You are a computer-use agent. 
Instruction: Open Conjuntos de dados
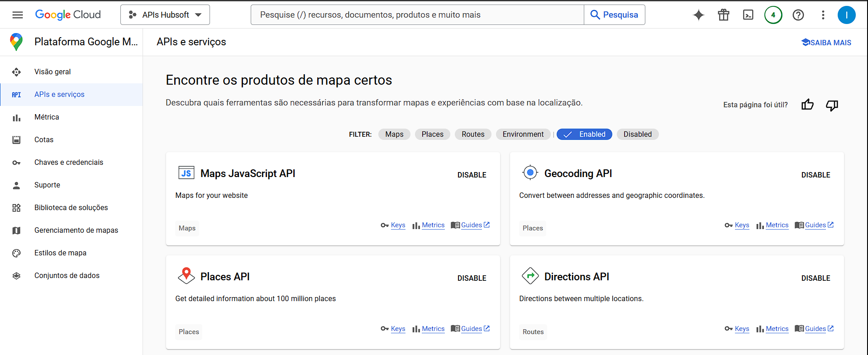click(72, 275)
